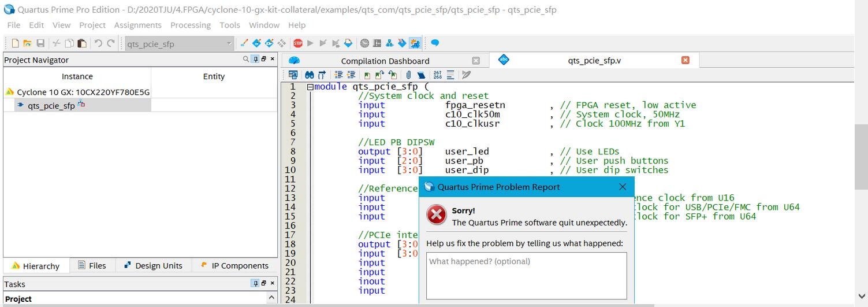This screenshot has height=307, width=868.
Task: Click the Save floppy disk icon
Action: 40,43
